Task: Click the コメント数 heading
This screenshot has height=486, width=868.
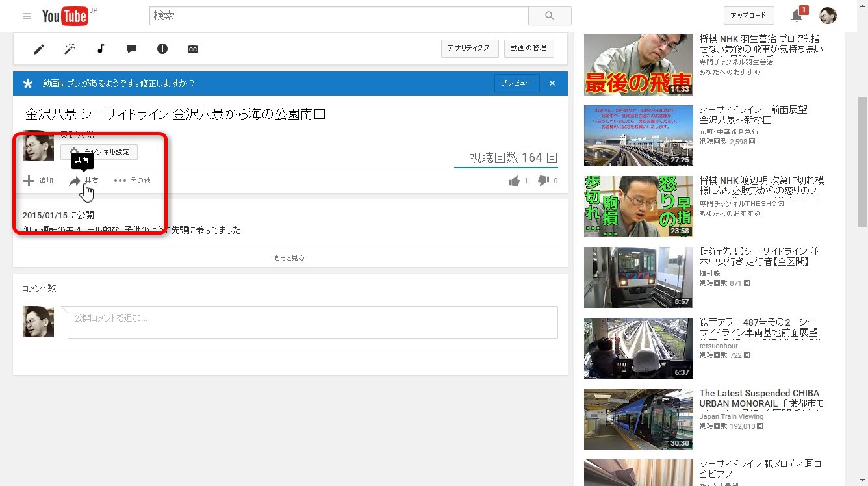Action: 39,288
